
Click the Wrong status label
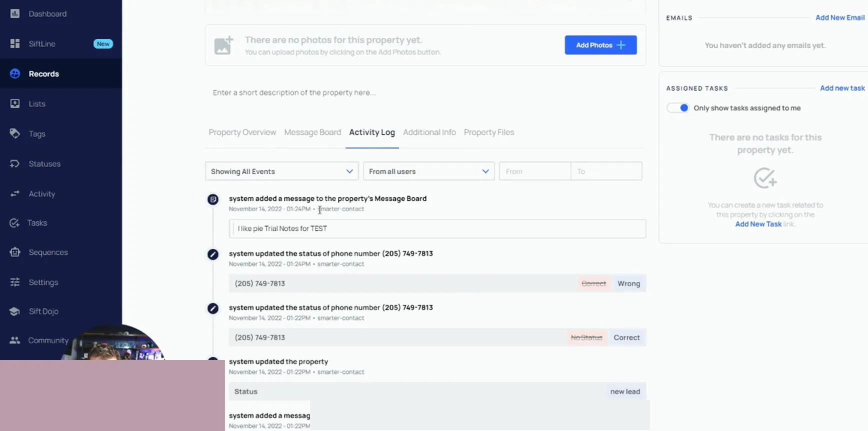628,283
